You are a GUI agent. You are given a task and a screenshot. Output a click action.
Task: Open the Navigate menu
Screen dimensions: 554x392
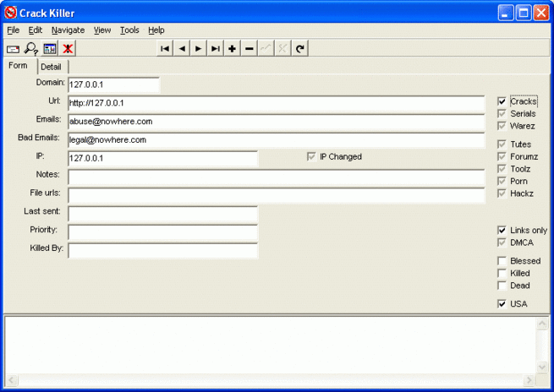pos(68,30)
